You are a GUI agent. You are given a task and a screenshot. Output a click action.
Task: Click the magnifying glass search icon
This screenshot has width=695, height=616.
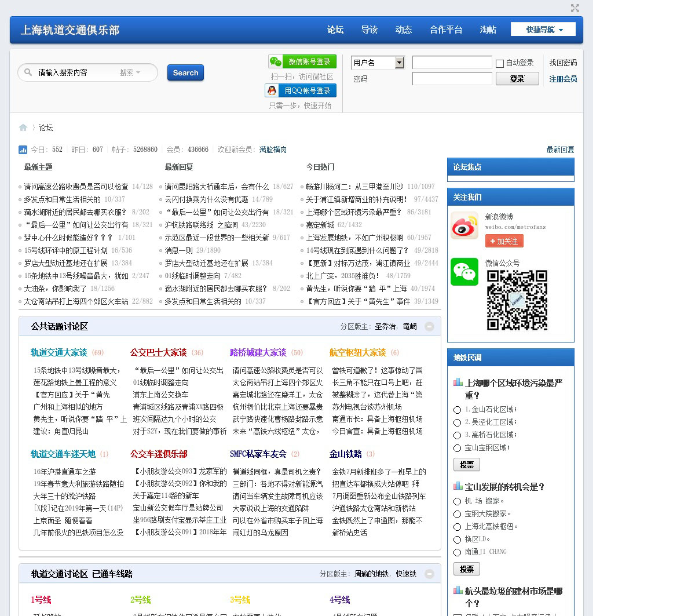coord(28,72)
